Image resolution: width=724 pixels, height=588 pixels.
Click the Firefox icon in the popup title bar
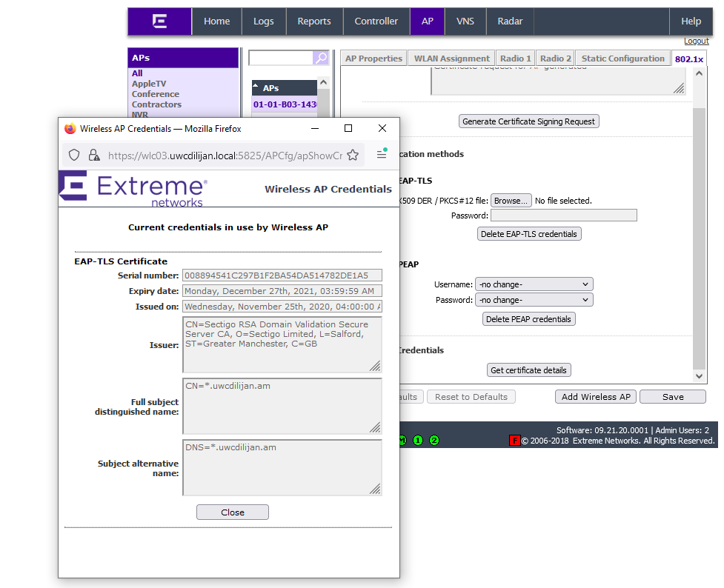tap(70, 128)
